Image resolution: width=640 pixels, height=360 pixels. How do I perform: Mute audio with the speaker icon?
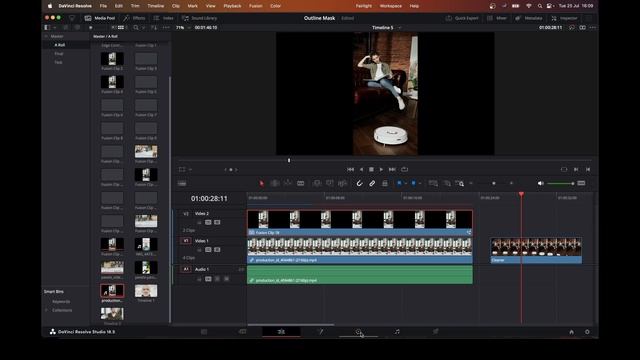pyautogui.click(x=540, y=184)
